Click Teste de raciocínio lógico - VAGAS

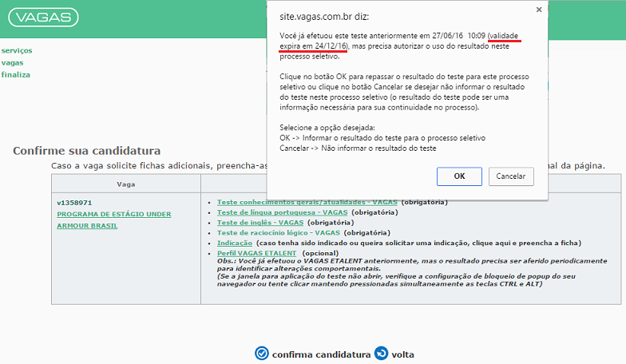click(x=279, y=233)
